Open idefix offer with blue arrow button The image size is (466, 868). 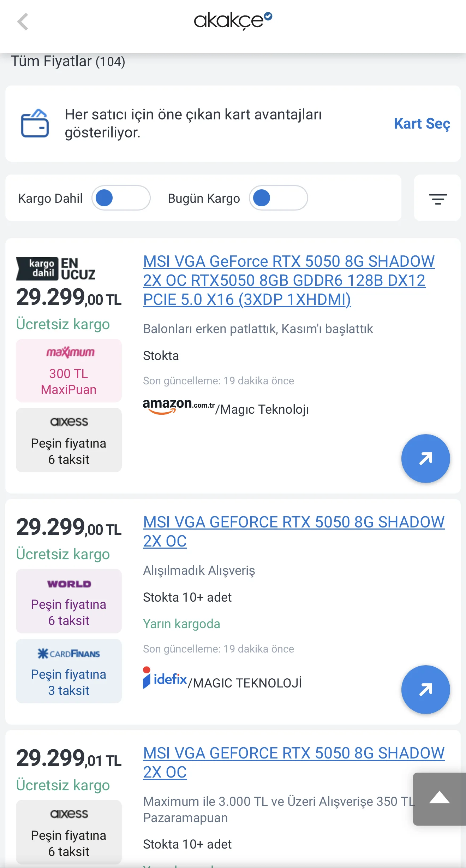coord(425,689)
